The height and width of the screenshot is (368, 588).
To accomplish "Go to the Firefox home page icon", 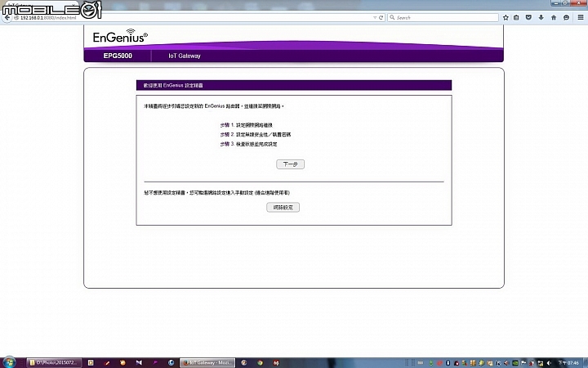I will 554,18.
